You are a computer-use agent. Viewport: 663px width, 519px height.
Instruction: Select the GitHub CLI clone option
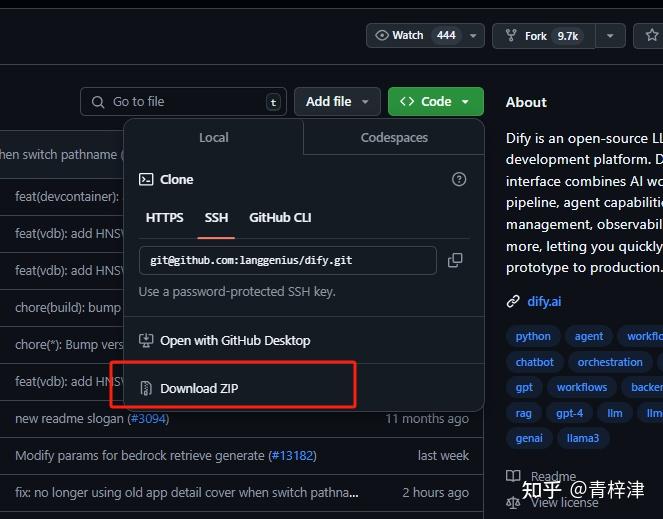pos(280,218)
